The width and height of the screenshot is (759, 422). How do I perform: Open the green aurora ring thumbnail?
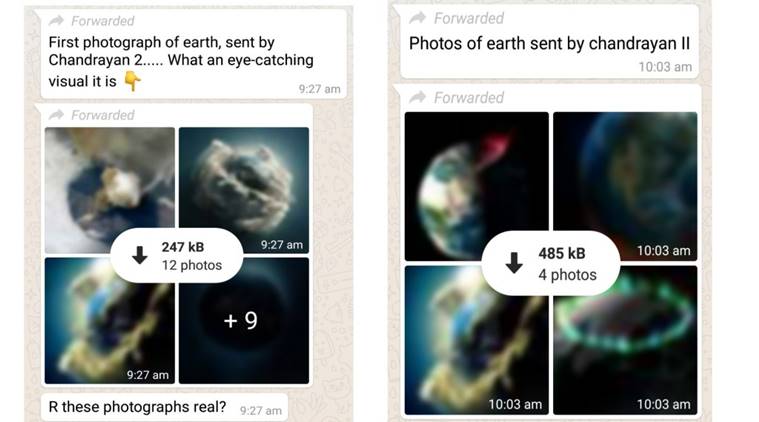point(625,340)
